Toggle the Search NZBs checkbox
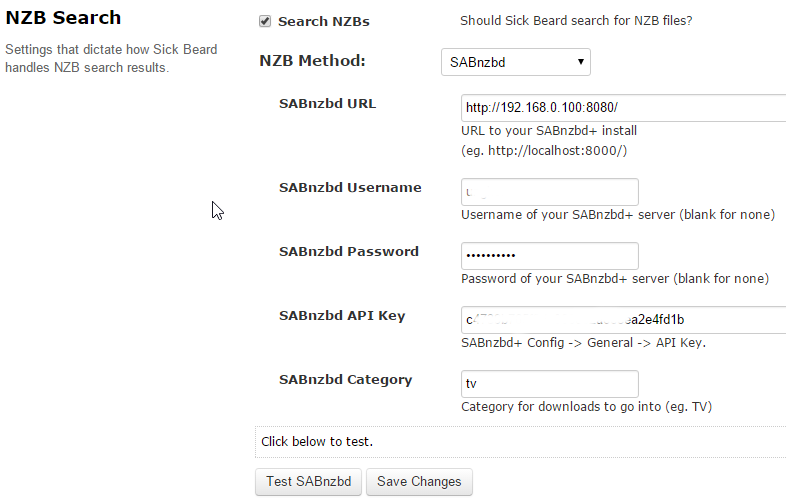Viewport: 786px width, 503px height. (265, 21)
